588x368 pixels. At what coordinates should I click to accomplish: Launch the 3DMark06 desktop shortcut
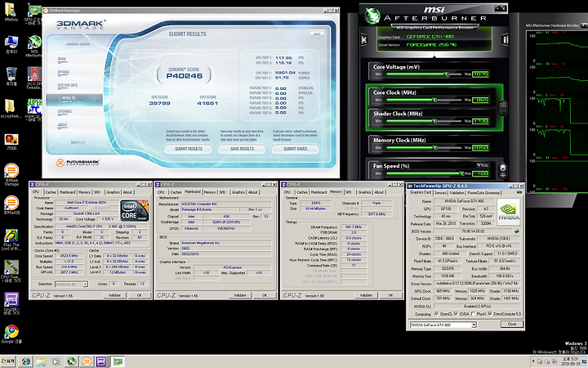pyautogui.click(x=11, y=205)
